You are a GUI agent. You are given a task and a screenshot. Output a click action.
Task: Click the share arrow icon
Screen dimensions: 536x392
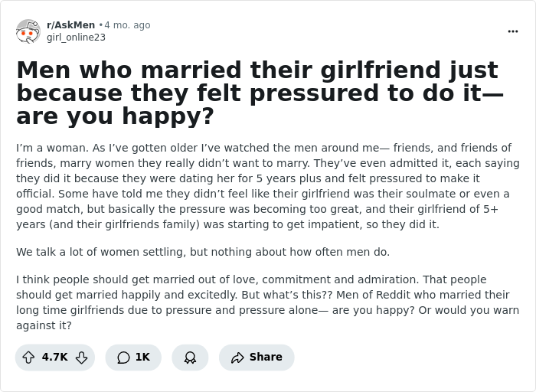pyautogui.click(x=237, y=358)
